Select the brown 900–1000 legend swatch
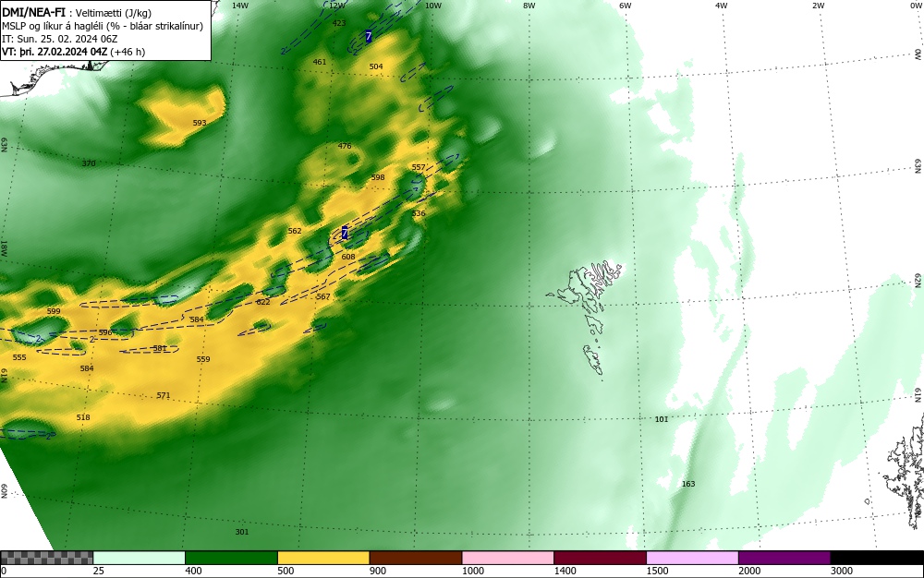The height and width of the screenshot is (578, 924). point(416,558)
